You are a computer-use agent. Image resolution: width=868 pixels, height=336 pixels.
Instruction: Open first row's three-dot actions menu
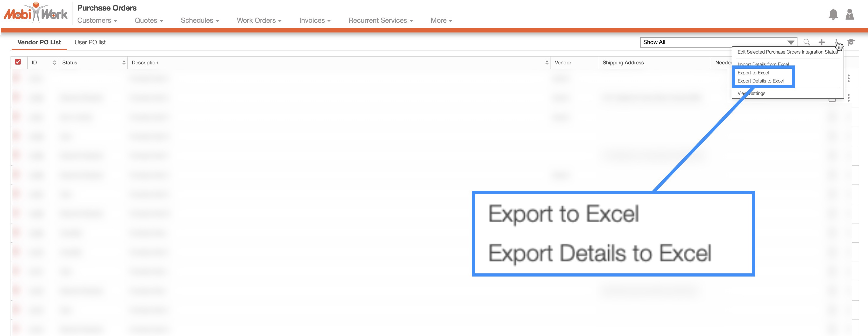(x=849, y=79)
